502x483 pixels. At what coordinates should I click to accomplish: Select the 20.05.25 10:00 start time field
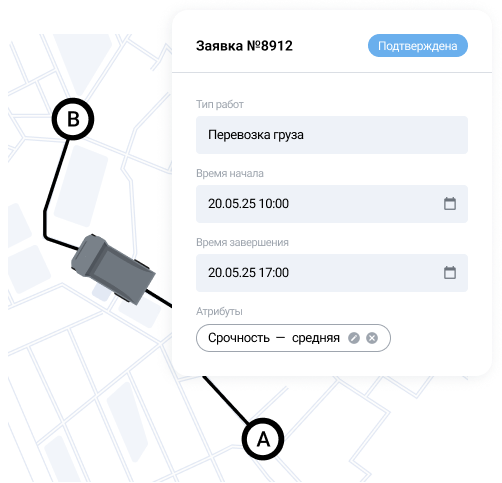point(332,204)
